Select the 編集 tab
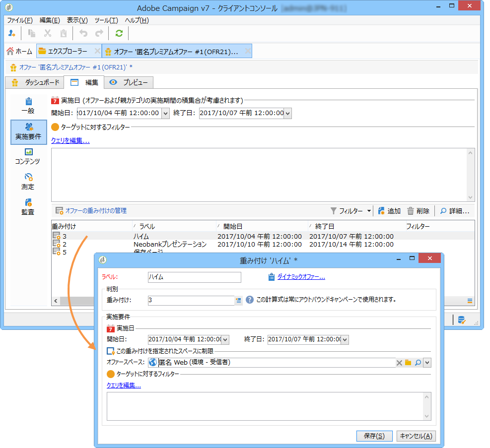 point(84,82)
